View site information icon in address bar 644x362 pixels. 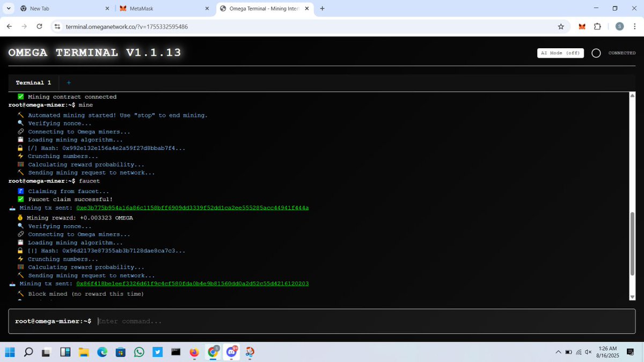coord(57,26)
